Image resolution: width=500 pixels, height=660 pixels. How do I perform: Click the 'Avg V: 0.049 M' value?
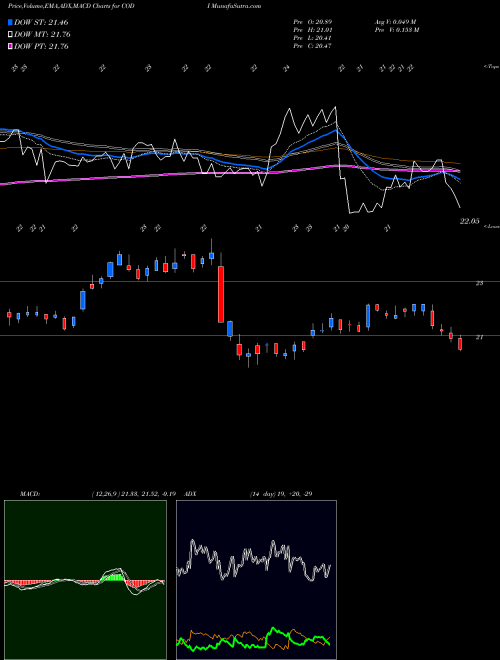[395, 22]
